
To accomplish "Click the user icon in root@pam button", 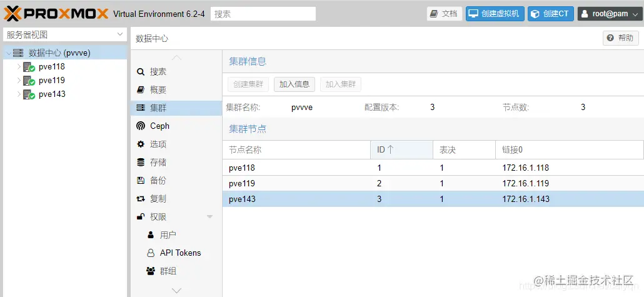I will click(585, 14).
